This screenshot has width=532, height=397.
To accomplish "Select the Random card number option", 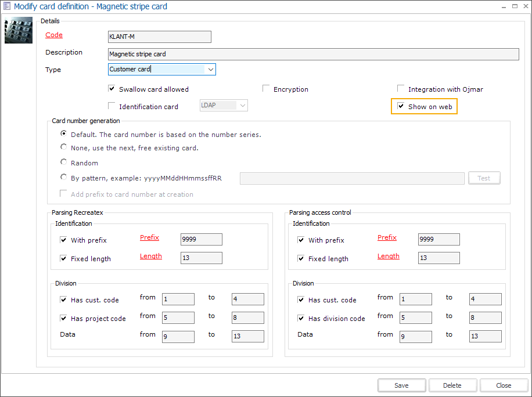I will pos(64,163).
